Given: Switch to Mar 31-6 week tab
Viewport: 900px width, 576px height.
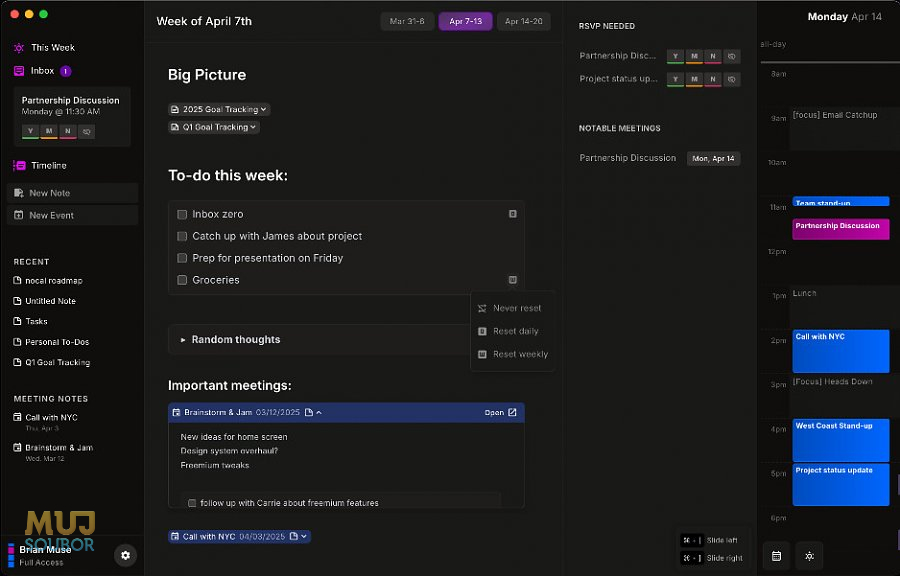Looking at the screenshot, I should [x=407, y=21].
